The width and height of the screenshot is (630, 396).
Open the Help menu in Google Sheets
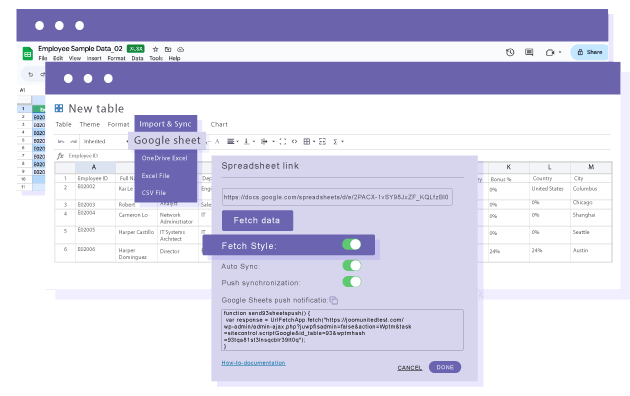[x=174, y=58]
